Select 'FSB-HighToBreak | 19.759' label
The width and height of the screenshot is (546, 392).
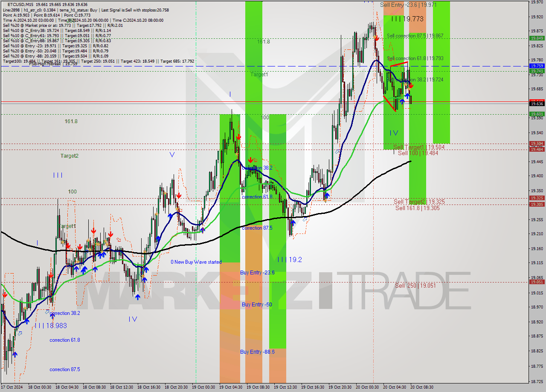pyautogui.click(x=53, y=64)
